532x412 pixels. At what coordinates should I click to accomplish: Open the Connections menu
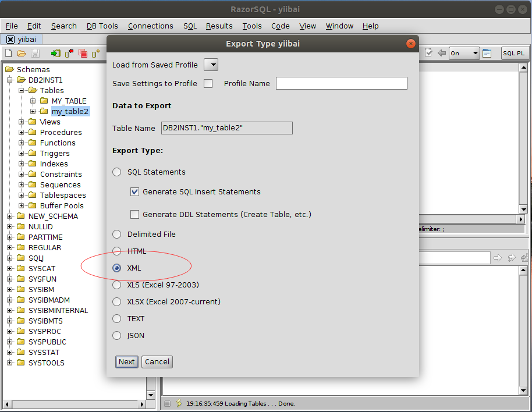[x=150, y=26]
